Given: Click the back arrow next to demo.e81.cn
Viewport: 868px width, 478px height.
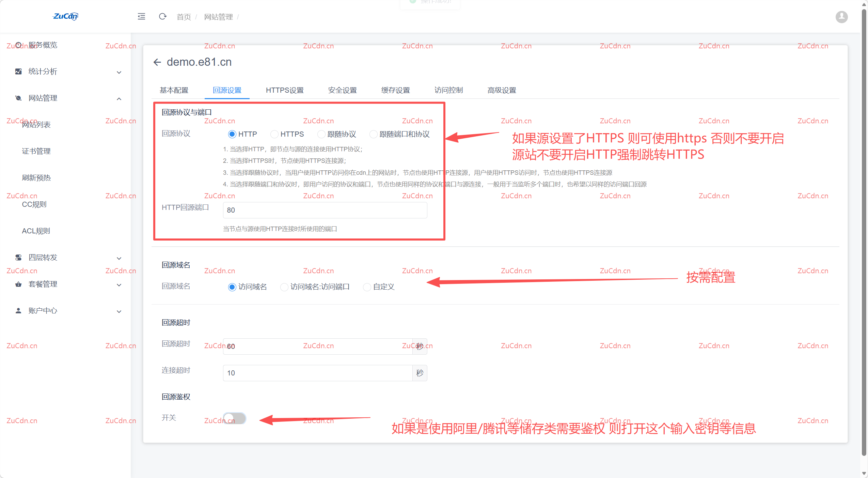Looking at the screenshot, I should (157, 62).
